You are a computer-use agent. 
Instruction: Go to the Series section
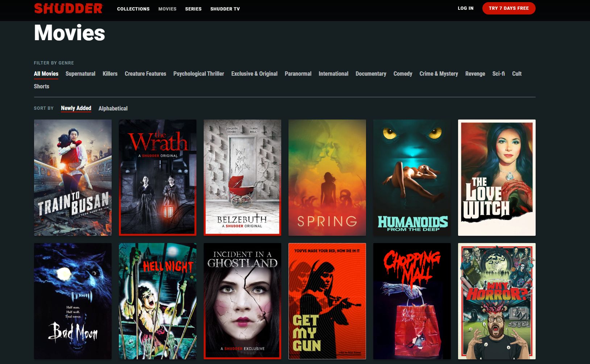point(193,9)
